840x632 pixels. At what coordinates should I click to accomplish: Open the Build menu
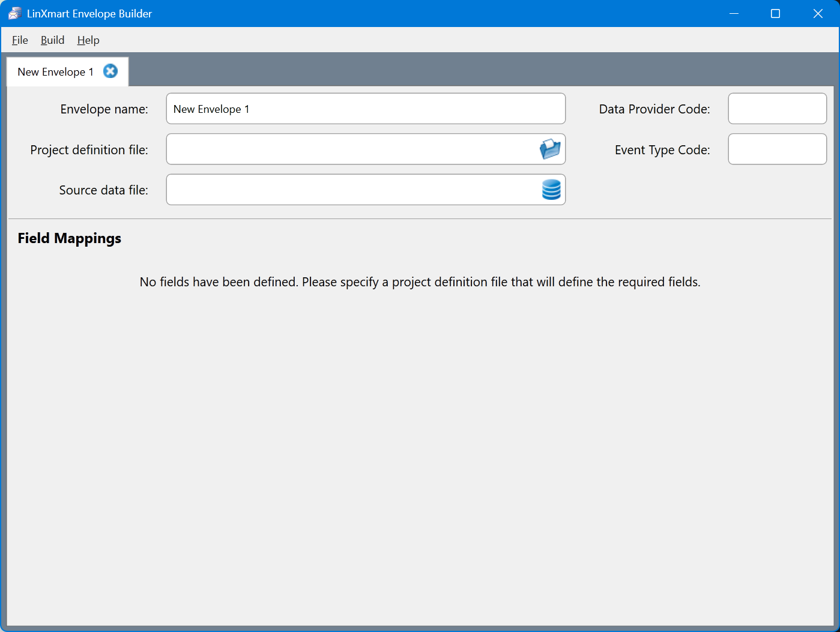(x=52, y=40)
